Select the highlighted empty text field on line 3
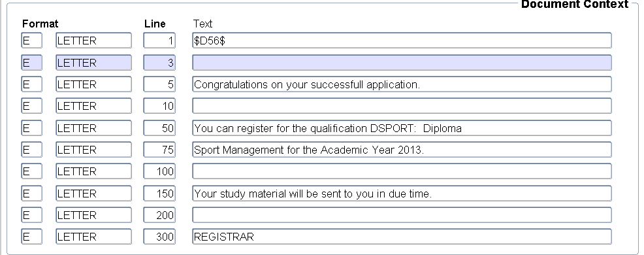The image size is (644, 255). (x=402, y=63)
